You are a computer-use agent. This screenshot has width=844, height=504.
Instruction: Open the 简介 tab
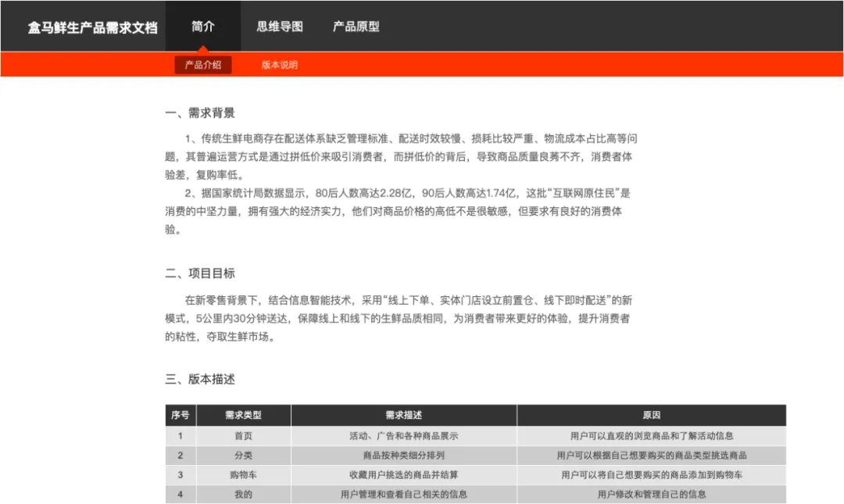[x=203, y=26]
